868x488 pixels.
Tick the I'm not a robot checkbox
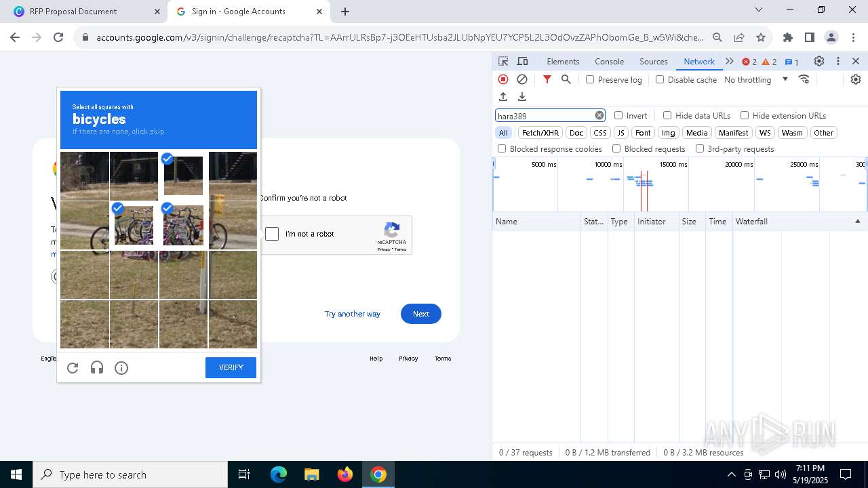[x=272, y=234]
